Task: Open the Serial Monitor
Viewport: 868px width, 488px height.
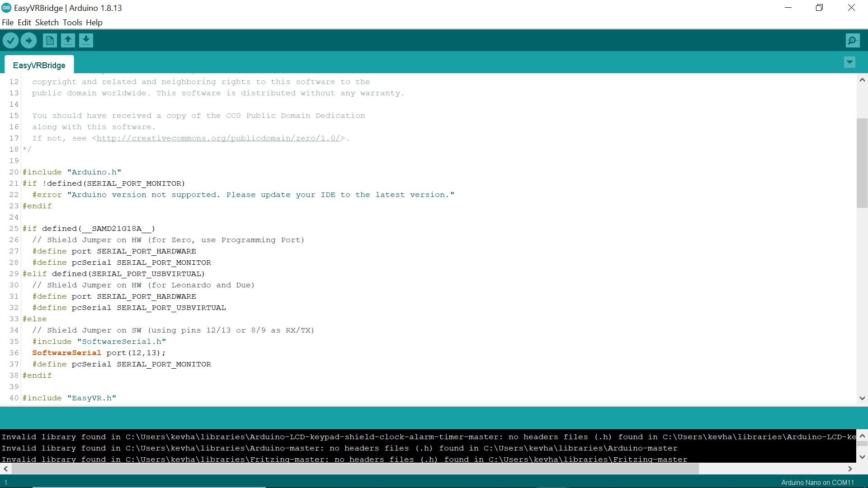Action: click(853, 40)
